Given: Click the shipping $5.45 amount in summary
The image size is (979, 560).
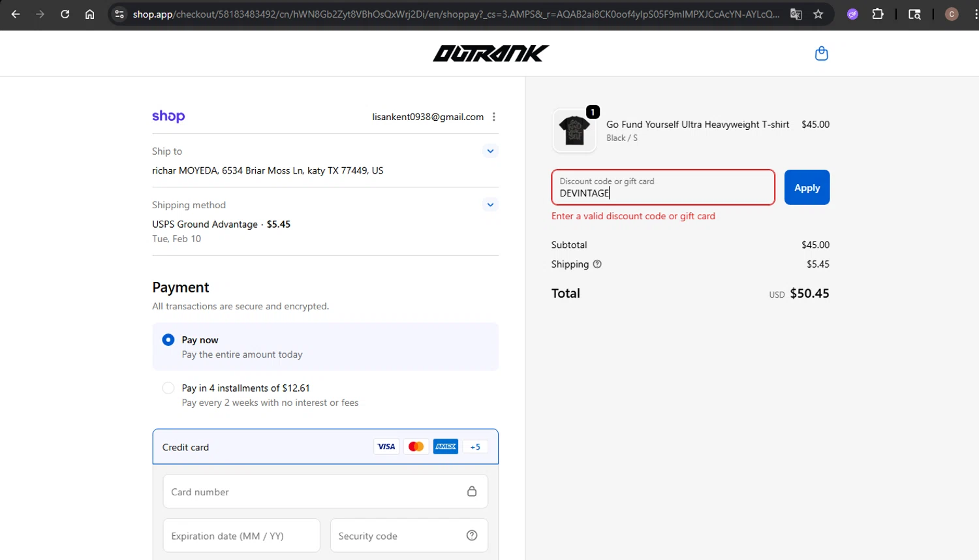Looking at the screenshot, I should (818, 264).
